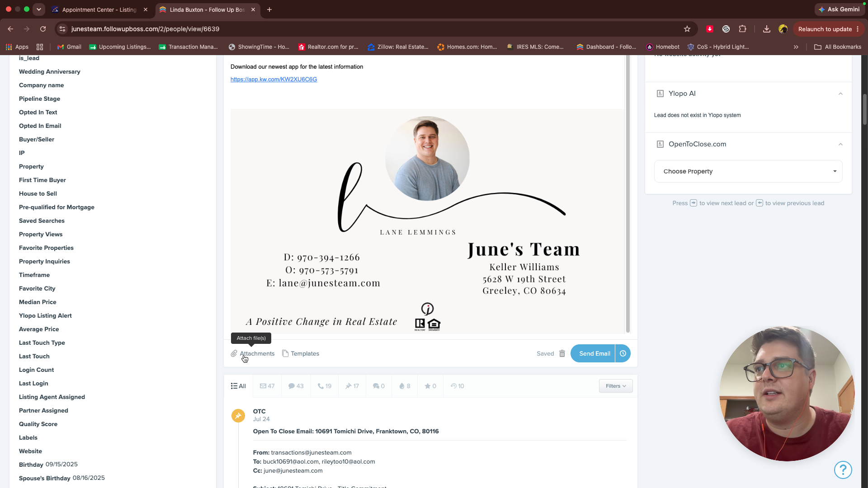868x488 pixels.
Task: Open Chrome downloads icon
Action: point(767,29)
